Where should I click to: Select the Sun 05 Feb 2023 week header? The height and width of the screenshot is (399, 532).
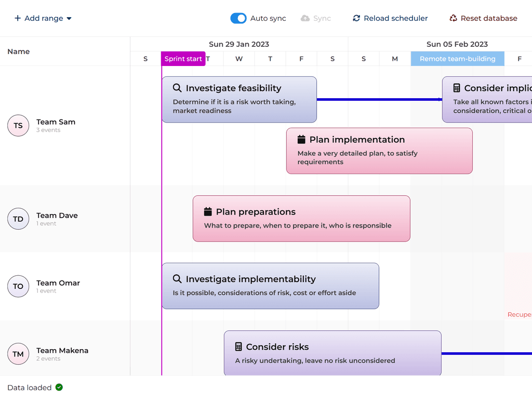pyautogui.click(x=457, y=44)
